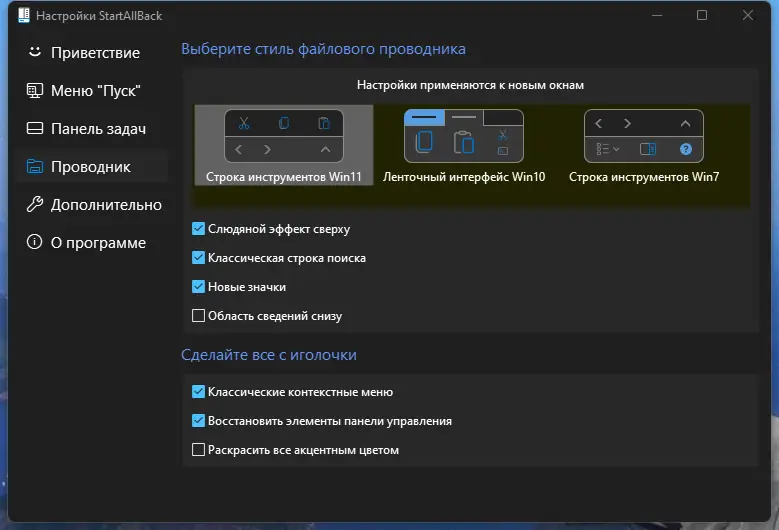Choose the Ленточный интерфейс Win10 style
Screen dimensions: 779x530
coord(464,145)
